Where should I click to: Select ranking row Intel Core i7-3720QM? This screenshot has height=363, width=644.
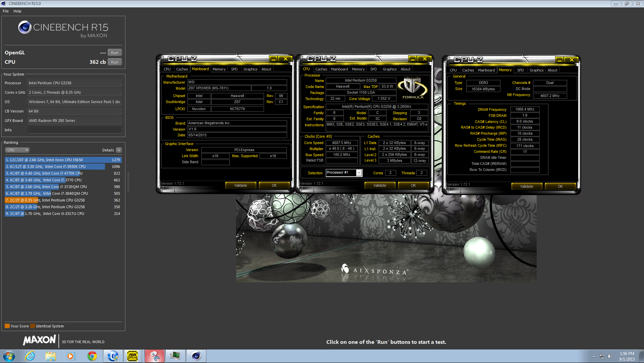[63, 187]
